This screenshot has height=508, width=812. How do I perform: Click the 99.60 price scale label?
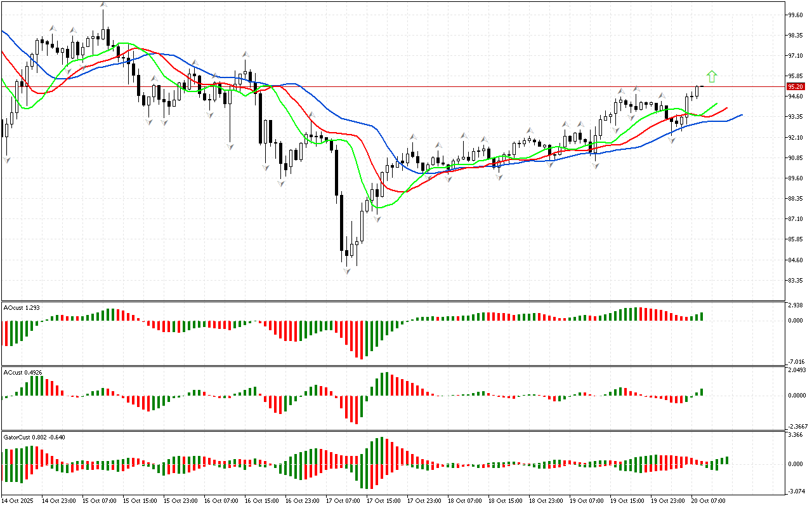[794, 15]
